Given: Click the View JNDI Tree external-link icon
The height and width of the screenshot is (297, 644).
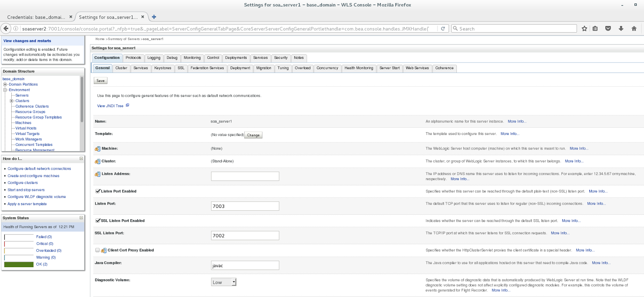Looking at the screenshot, I should point(128,106).
